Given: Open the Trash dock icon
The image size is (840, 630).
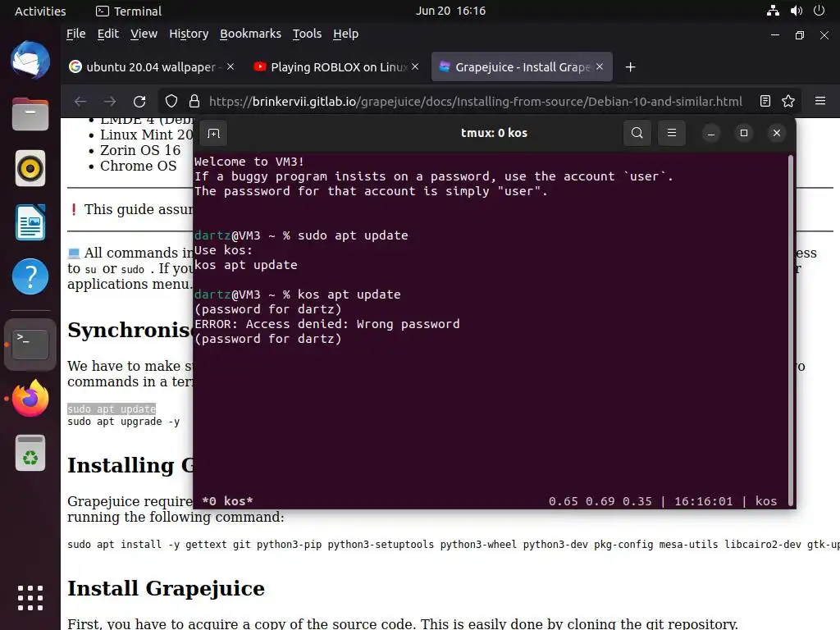Looking at the screenshot, I should 30,453.
